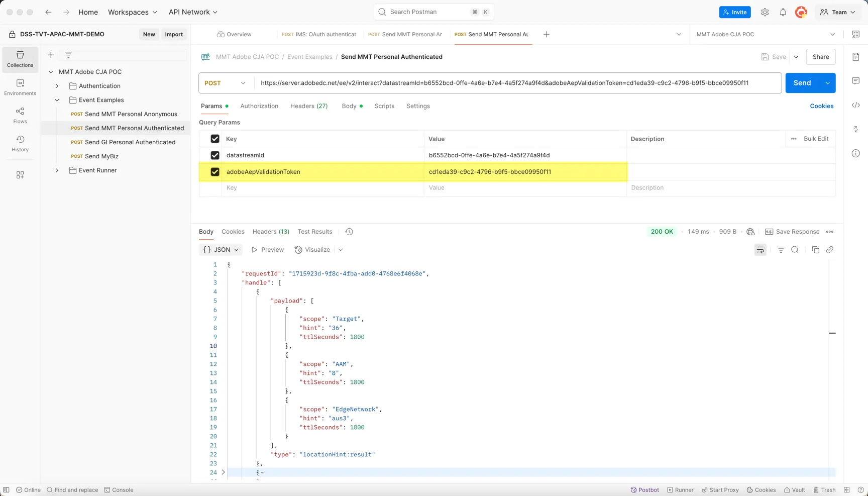Open the Workspaces menu
The image size is (868, 496).
pyautogui.click(x=133, y=12)
